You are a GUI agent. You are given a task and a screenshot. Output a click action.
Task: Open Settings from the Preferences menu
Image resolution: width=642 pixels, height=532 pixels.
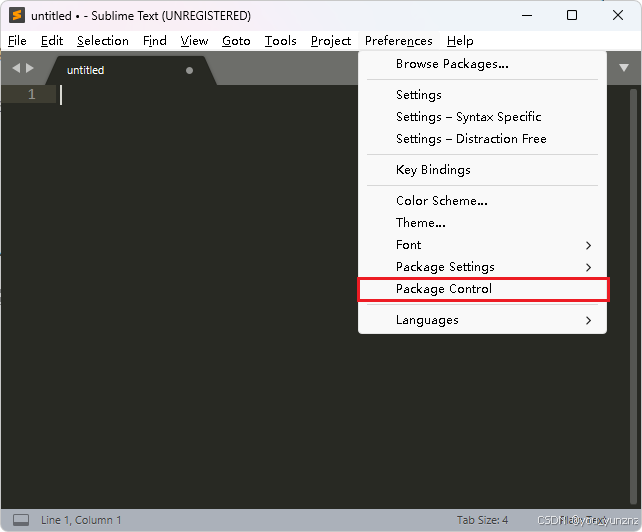[482, 95]
